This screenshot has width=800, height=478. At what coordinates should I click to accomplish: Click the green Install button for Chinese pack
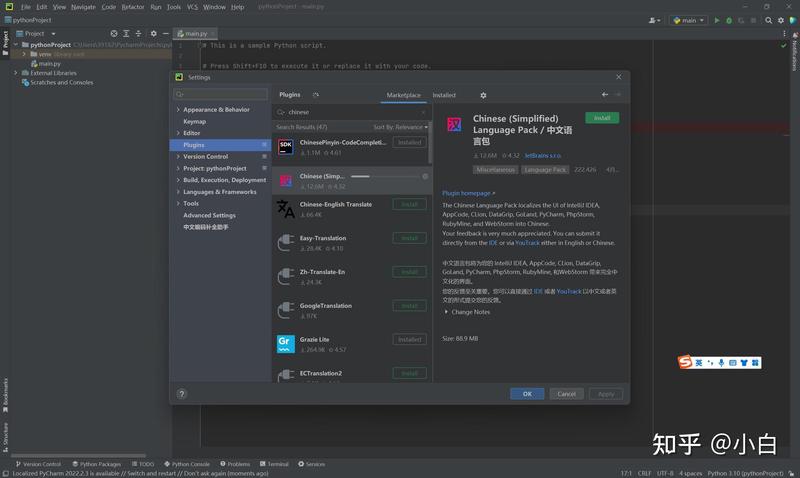(x=602, y=118)
